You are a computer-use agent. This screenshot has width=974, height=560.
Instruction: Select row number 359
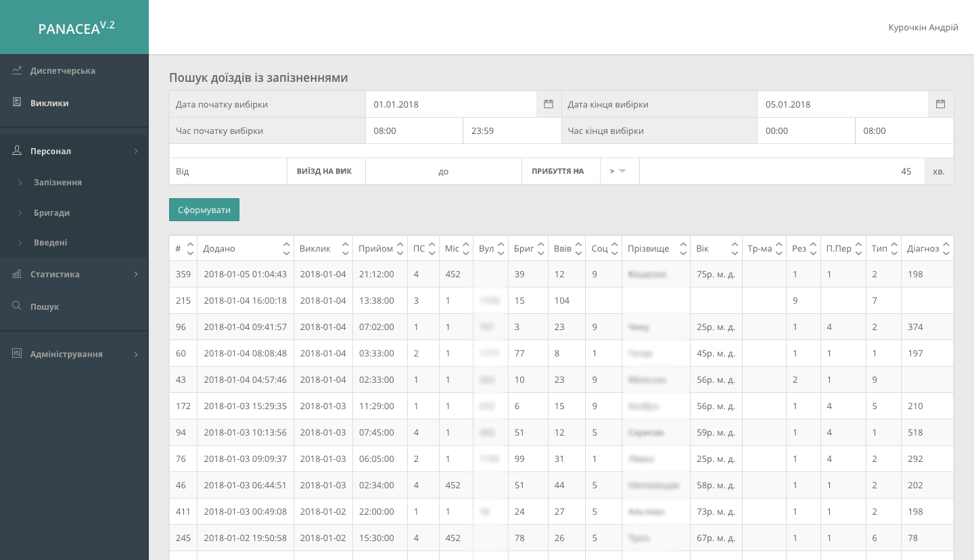(x=183, y=274)
